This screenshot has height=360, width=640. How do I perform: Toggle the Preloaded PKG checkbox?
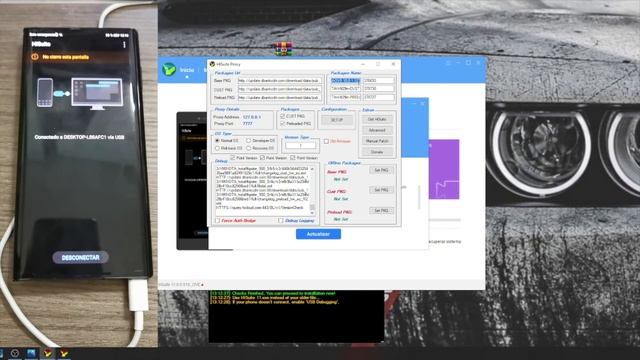click(282, 123)
